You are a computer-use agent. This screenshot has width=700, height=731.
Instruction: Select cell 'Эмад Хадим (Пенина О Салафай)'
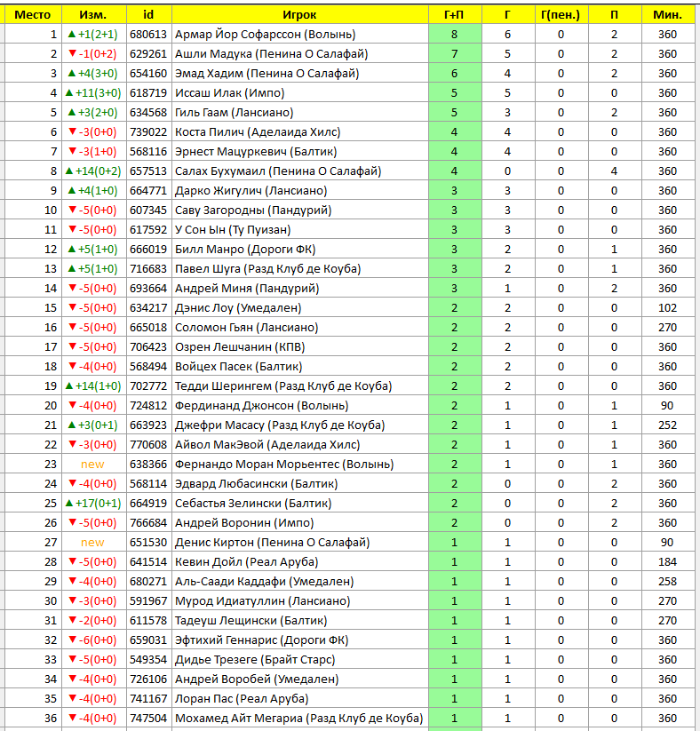300,73
